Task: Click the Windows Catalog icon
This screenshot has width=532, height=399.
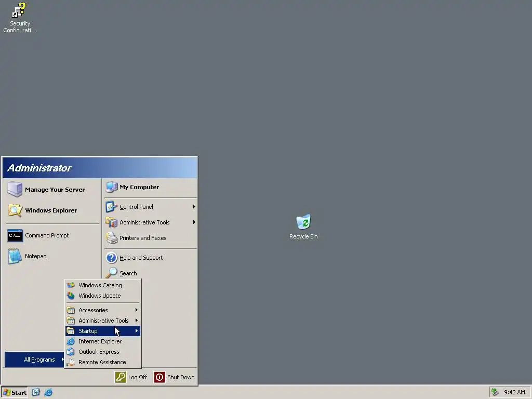Action: (x=71, y=285)
